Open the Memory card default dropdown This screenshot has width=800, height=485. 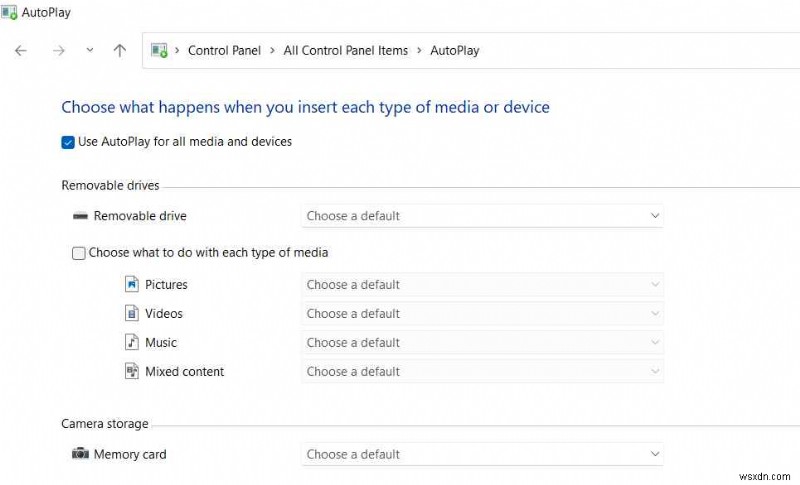coord(482,454)
